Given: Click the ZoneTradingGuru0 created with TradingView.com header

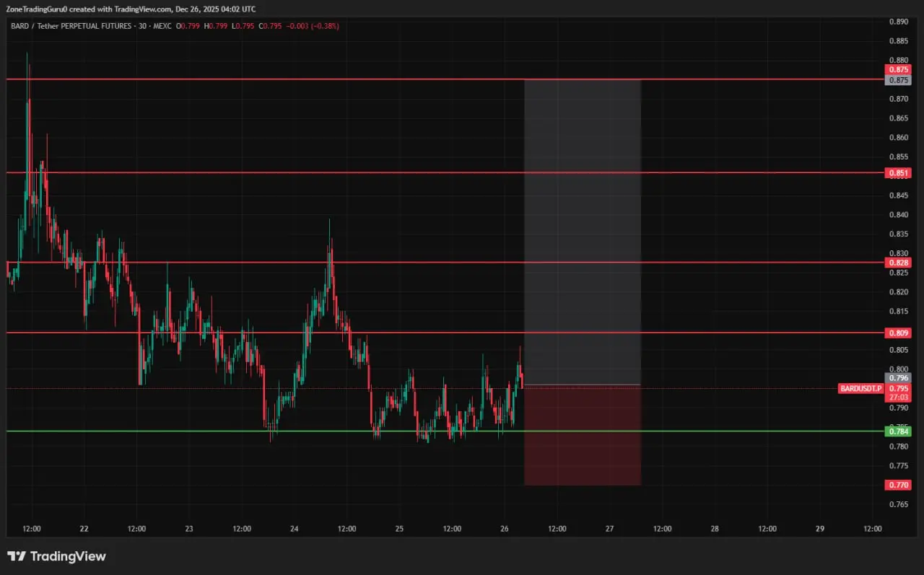Looking at the screenshot, I should 130,9.
